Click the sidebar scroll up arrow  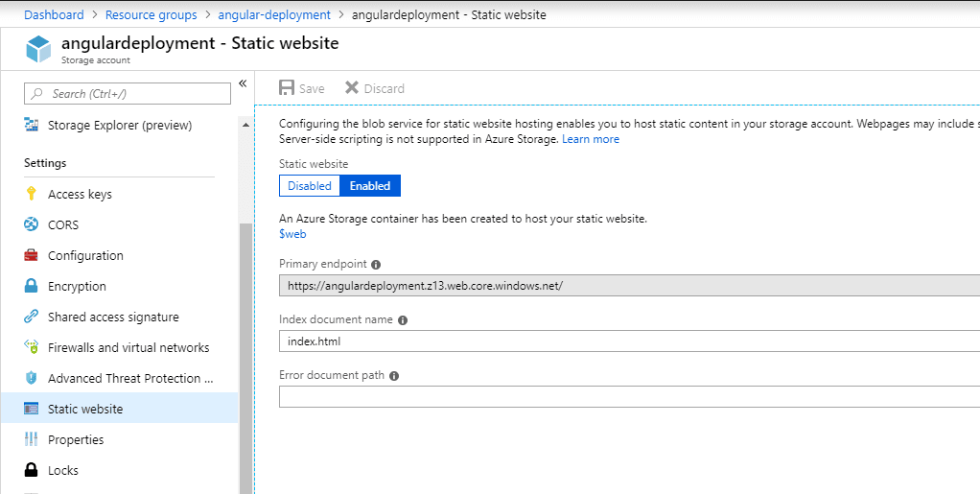[245, 125]
